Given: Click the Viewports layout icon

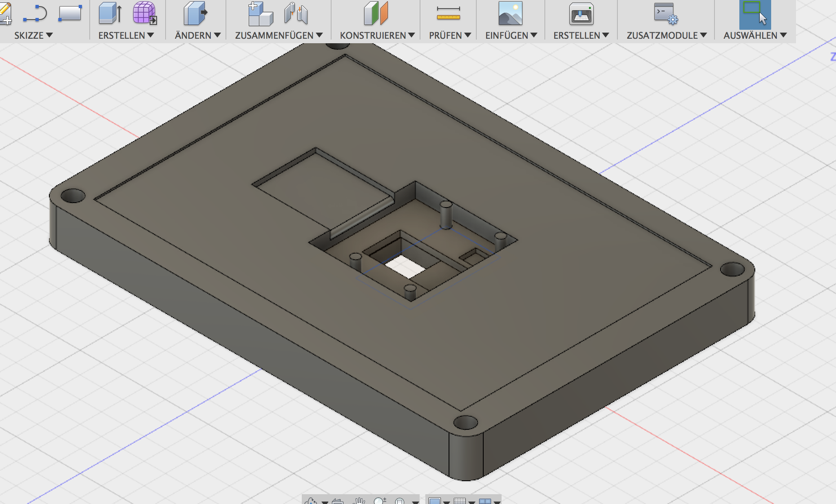Looking at the screenshot, I should tap(485, 501).
